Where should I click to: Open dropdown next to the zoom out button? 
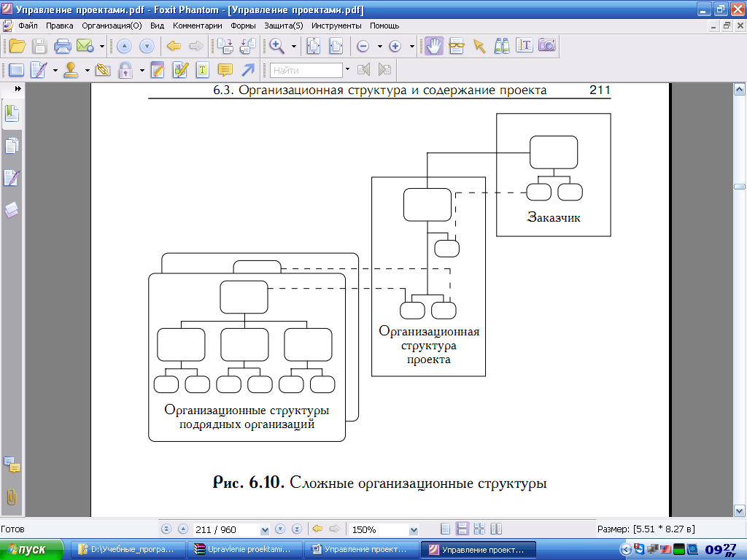click(379, 46)
